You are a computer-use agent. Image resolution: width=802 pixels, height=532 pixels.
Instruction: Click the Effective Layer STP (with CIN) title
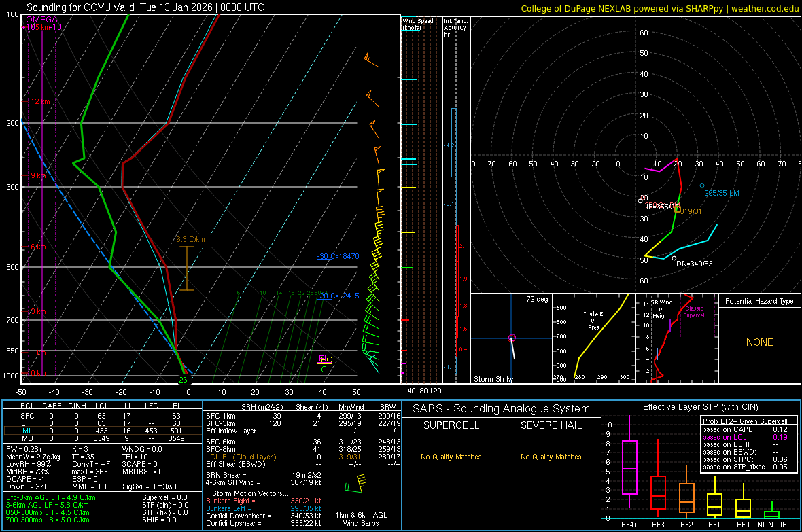click(700, 407)
